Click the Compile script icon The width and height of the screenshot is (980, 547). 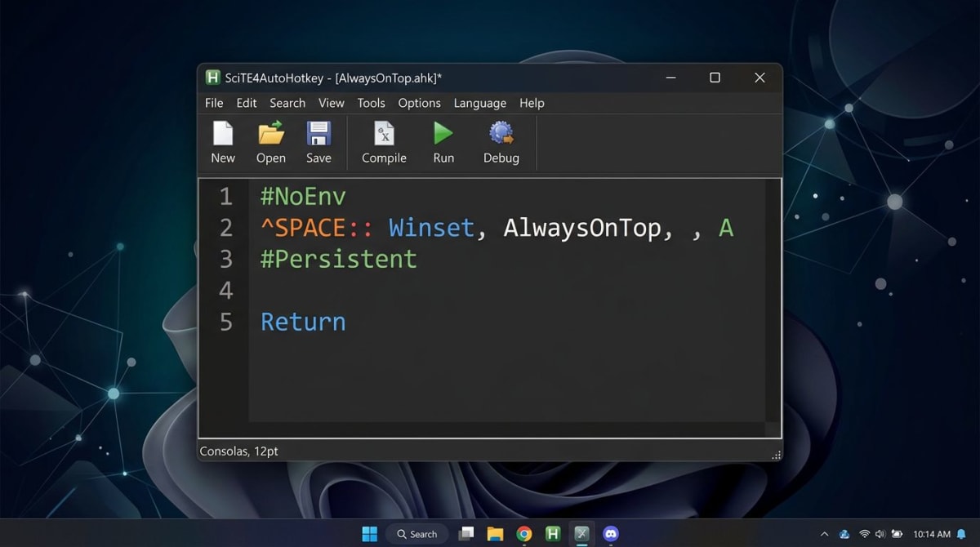pyautogui.click(x=384, y=133)
